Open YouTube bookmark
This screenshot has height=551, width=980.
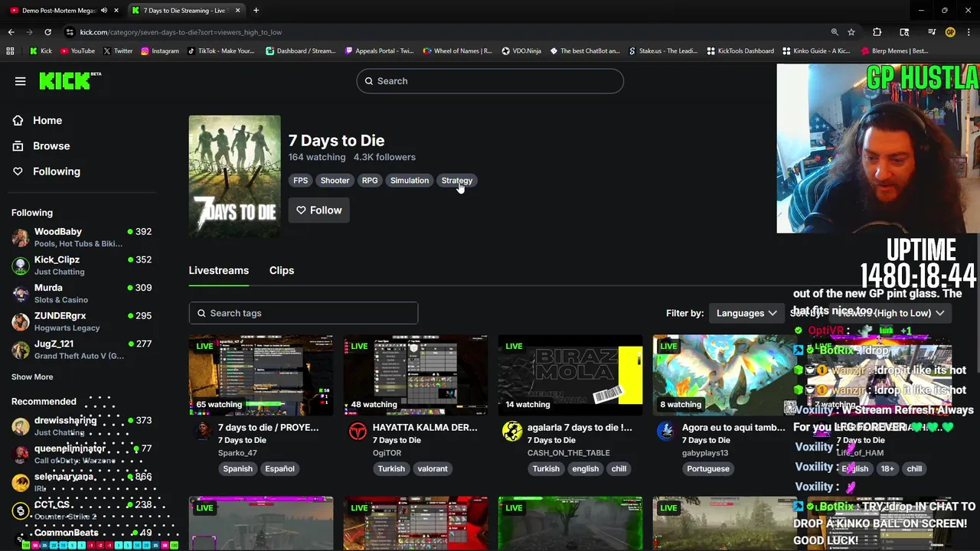point(77,51)
